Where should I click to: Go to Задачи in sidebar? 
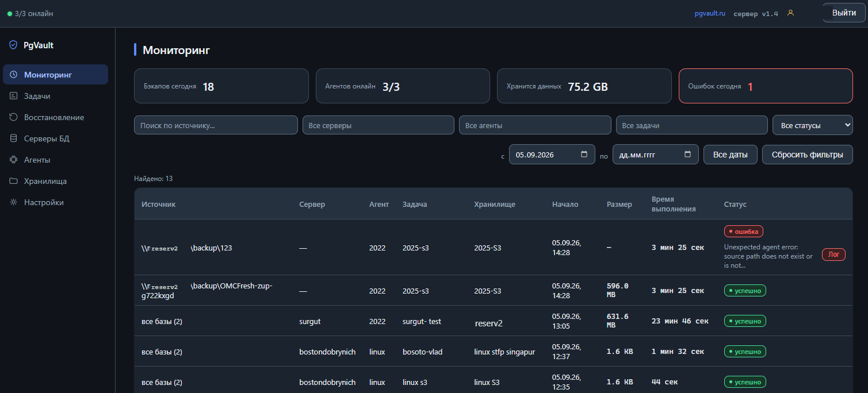(55, 96)
